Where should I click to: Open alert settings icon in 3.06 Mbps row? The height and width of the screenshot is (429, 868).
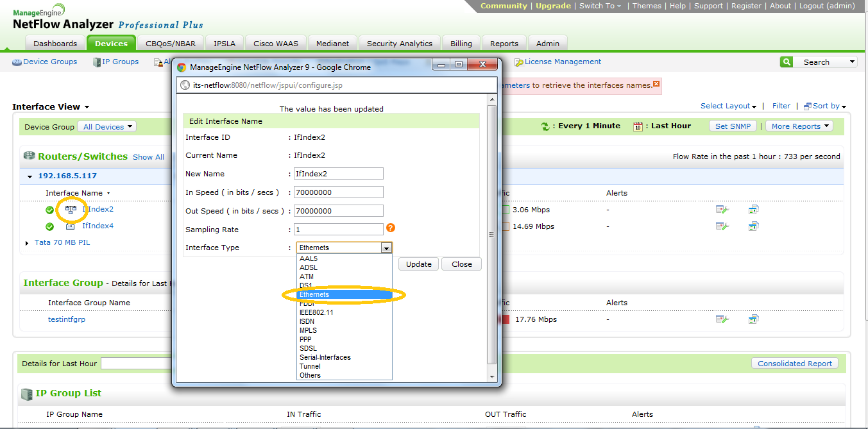(722, 209)
